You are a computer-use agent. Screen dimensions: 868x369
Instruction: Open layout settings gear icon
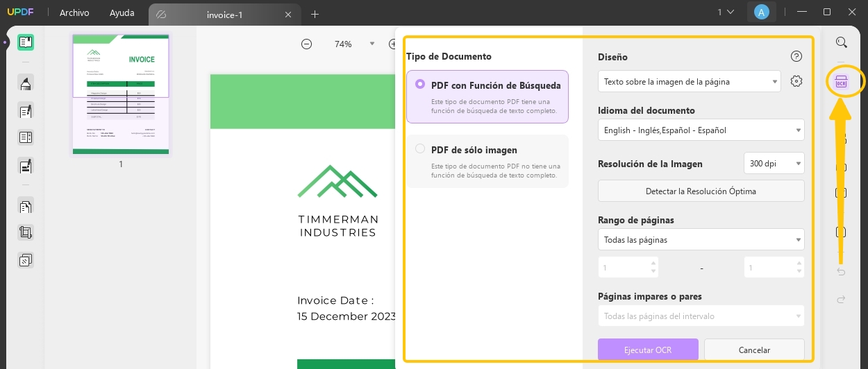pos(796,81)
